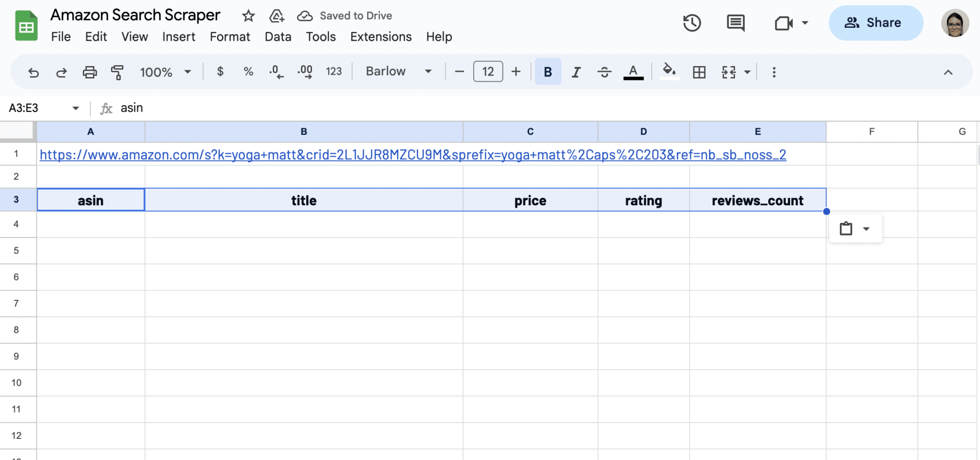Star the Amazon Search Scraper spreadsheet
Screen dimensions: 980x460
point(248,16)
